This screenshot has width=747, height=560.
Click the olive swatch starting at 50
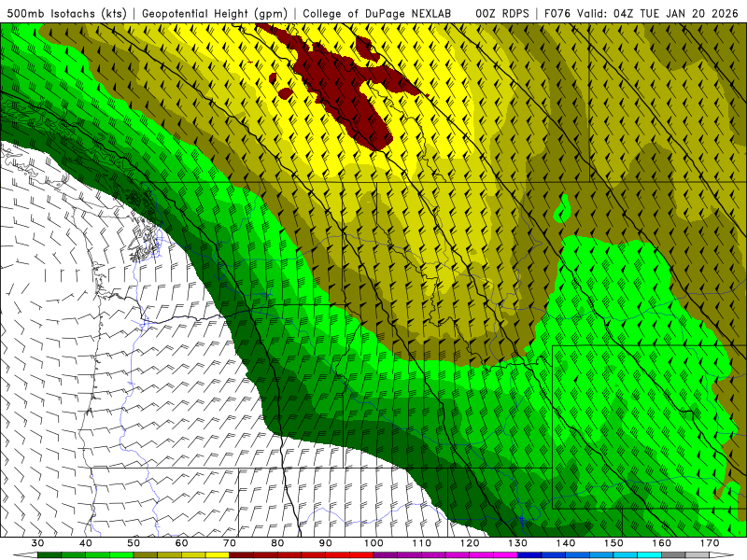(x=146, y=555)
